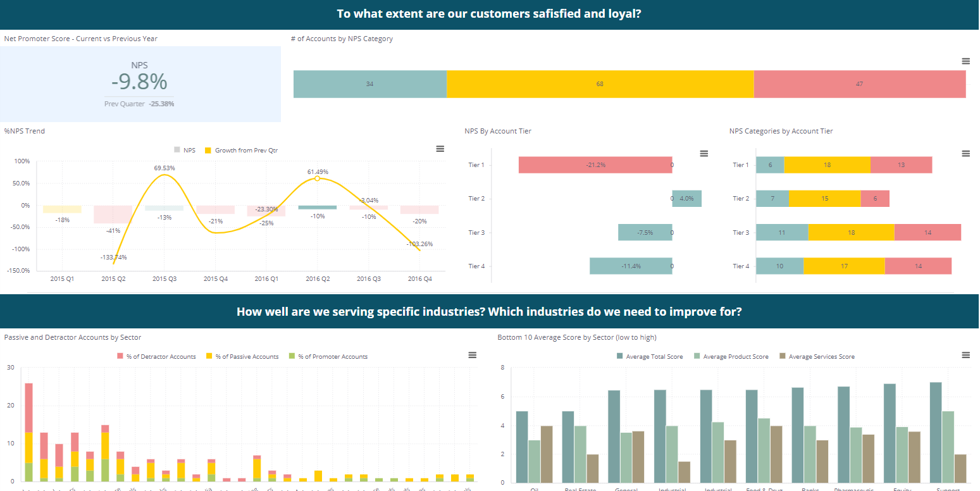This screenshot has height=491, width=980.
Task: Open menu on NPS Categories by Account Tier
Action: [966, 153]
